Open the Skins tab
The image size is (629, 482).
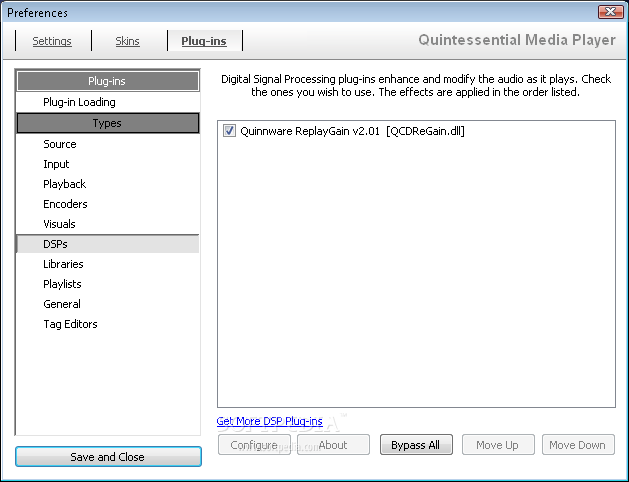(128, 41)
